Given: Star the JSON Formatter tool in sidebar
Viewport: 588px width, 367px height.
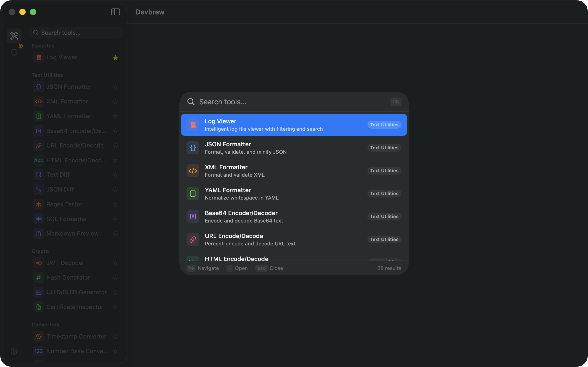Looking at the screenshot, I should pos(115,87).
